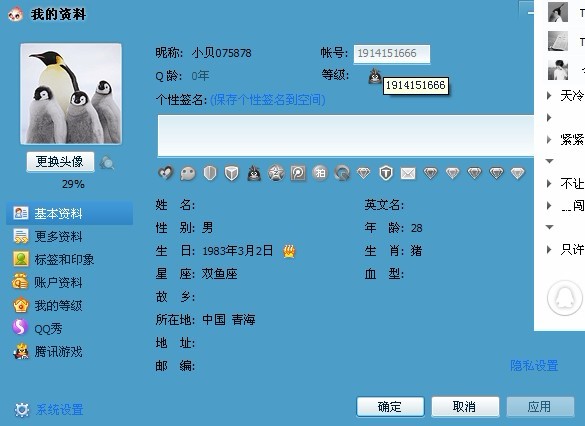Click the 更换头像 button
The image size is (585, 426).
point(60,162)
